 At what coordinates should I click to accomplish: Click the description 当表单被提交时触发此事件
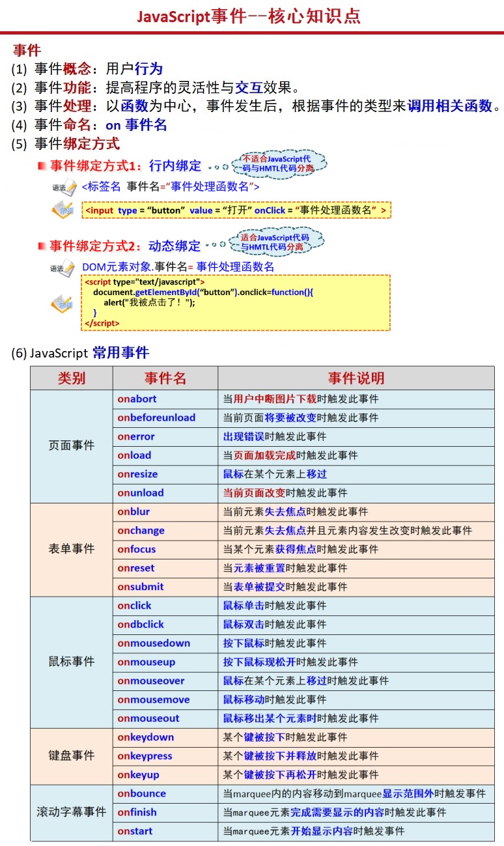coord(285,587)
